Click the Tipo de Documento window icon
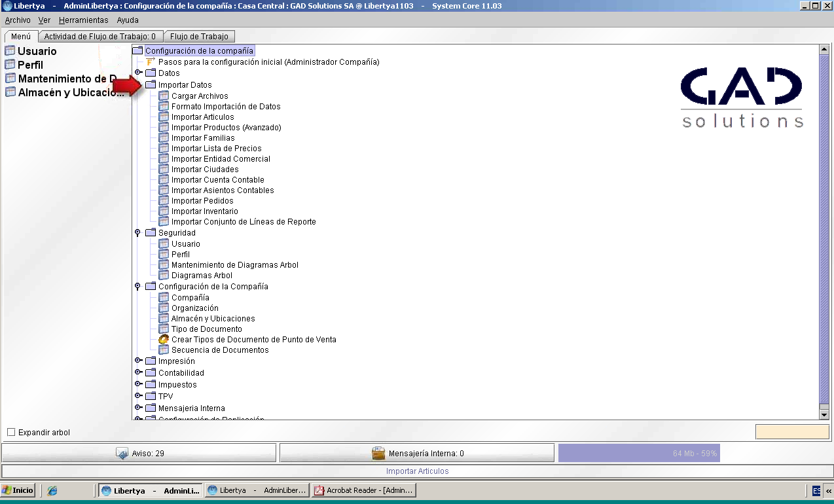The image size is (834, 504). point(164,329)
